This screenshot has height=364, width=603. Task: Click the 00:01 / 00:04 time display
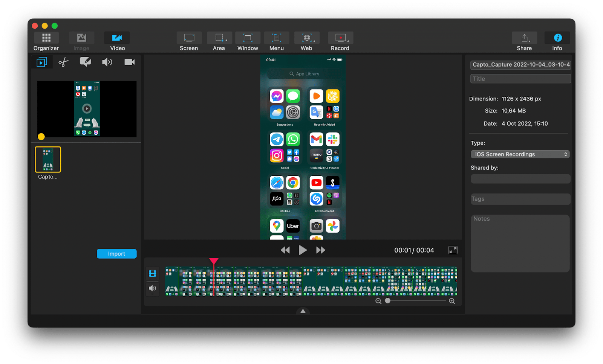click(414, 250)
